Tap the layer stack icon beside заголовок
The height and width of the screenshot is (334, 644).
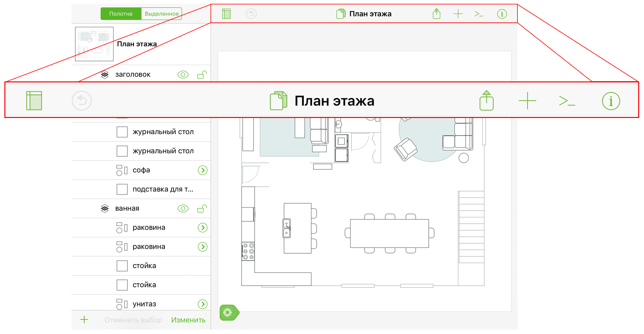tap(105, 74)
